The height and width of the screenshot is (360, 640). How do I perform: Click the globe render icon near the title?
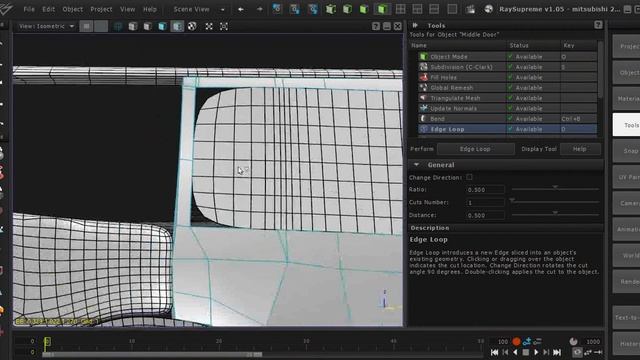pyautogui.click(x=488, y=9)
